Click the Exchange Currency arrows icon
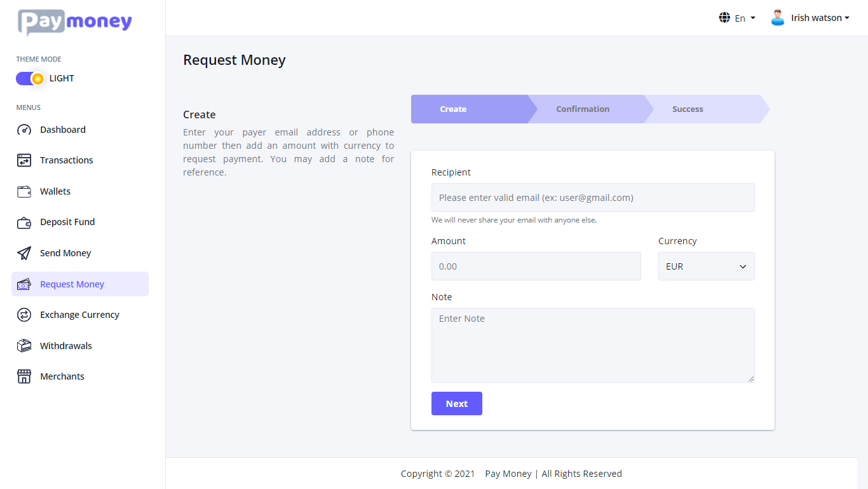The height and width of the screenshot is (489, 868). tap(24, 314)
